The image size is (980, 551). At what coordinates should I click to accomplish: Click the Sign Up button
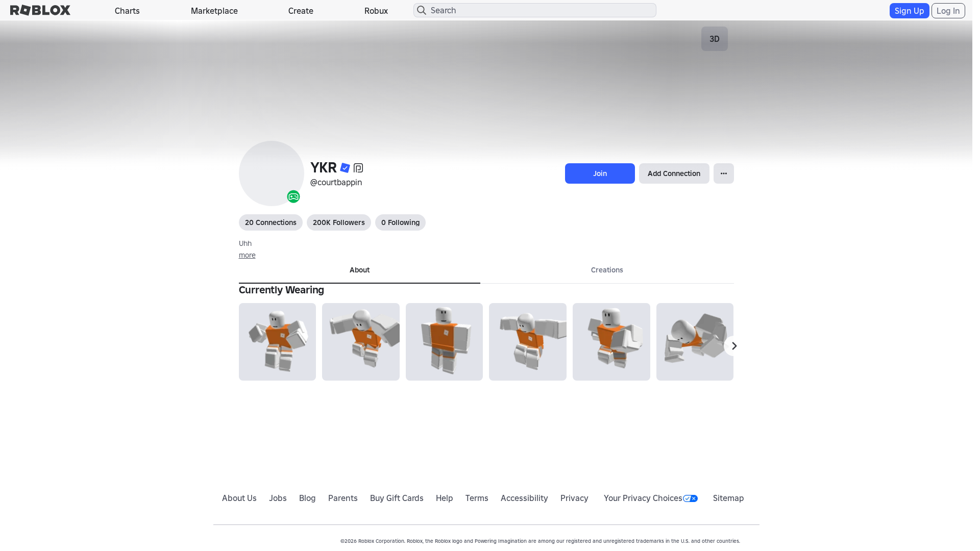point(909,11)
